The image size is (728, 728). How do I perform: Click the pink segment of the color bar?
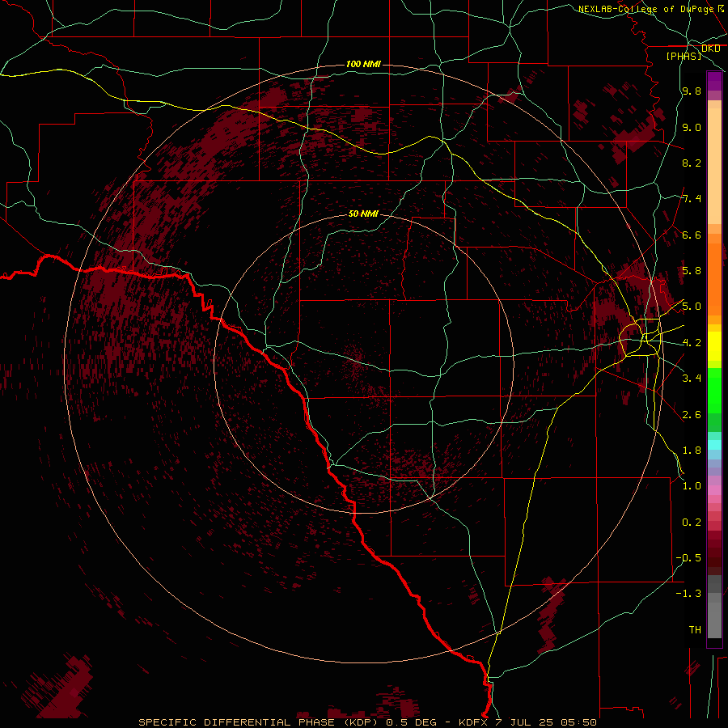click(x=714, y=490)
